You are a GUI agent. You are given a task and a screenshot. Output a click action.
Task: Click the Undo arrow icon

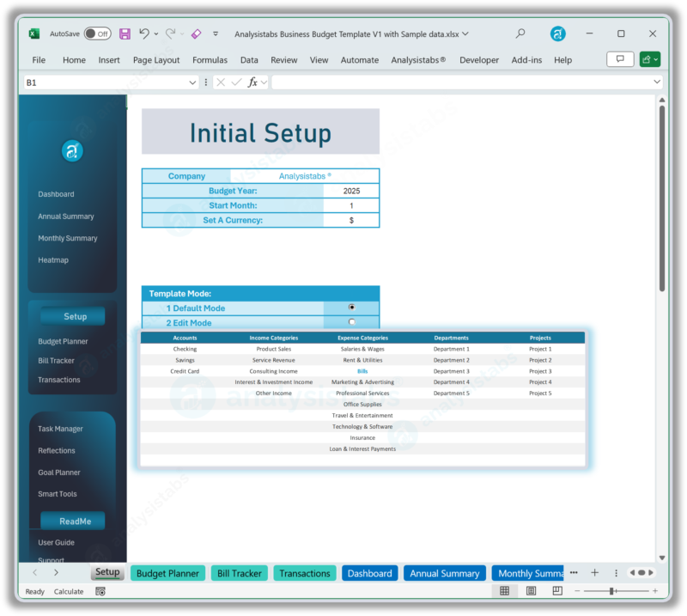pyautogui.click(x=144, y=34)
